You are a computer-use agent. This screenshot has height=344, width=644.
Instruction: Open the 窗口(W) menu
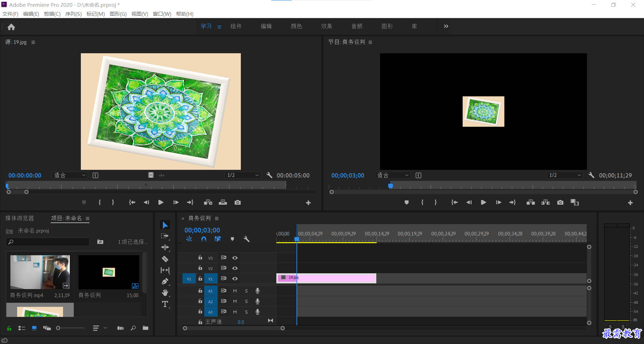(162, 14)
